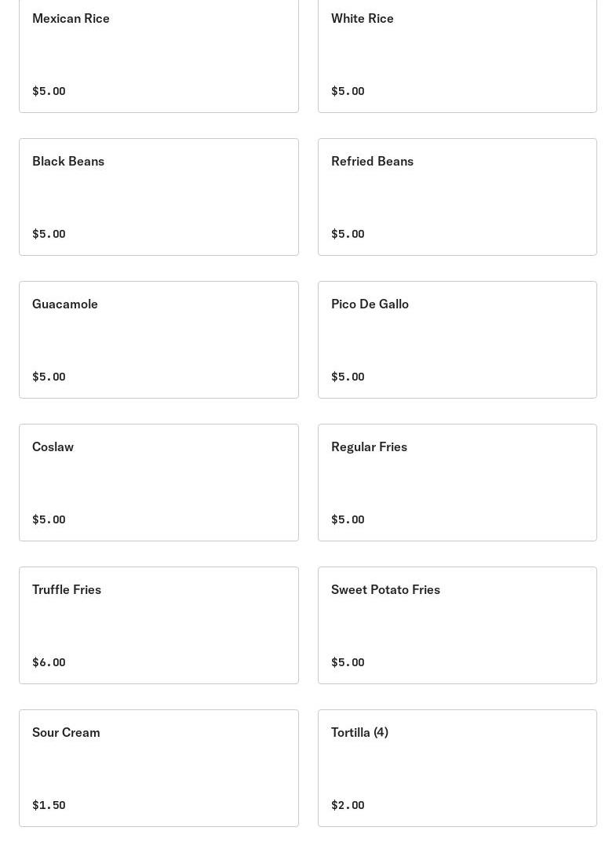Select Pico De Gallo side
This screenshot has height=849, width=616.
pos(457,339)
